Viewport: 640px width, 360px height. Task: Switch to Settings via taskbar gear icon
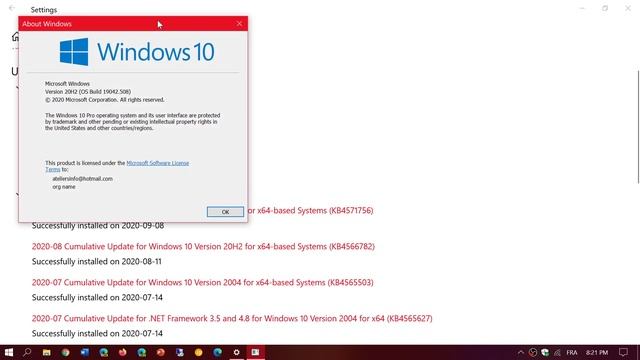pyautogui.click(x=236, y=352)
